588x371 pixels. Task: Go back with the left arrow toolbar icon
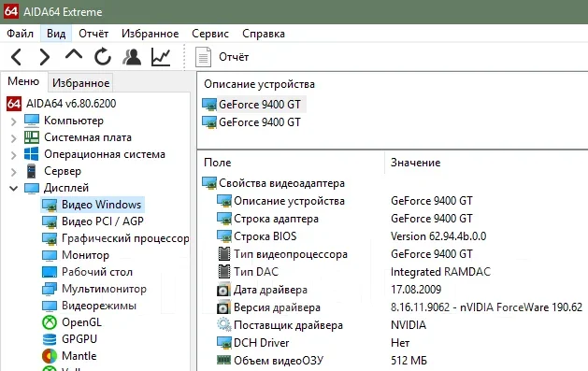click(16, 57)
